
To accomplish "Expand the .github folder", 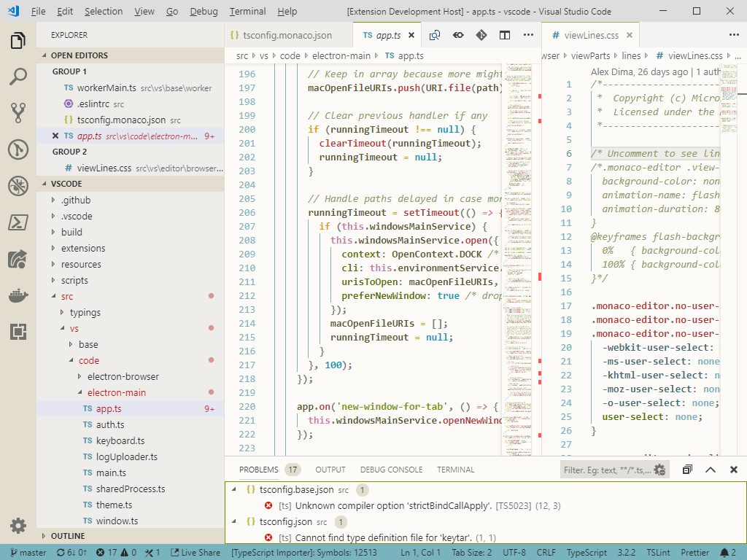I will click(75, 200).
